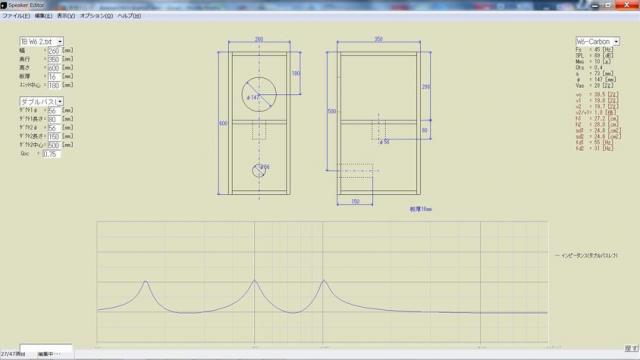Click the Speaker Editor title bar icon

pyautogui.click(x=4, y=5)
